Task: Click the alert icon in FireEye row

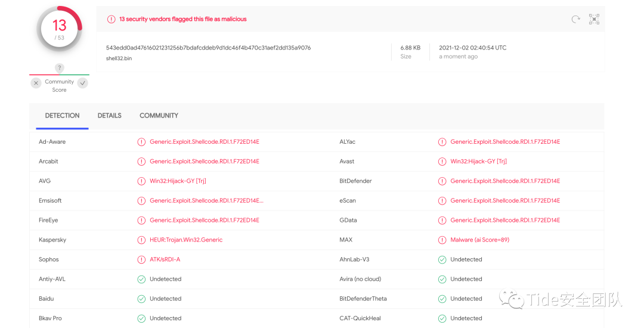Action: click(x=141, y=221)
